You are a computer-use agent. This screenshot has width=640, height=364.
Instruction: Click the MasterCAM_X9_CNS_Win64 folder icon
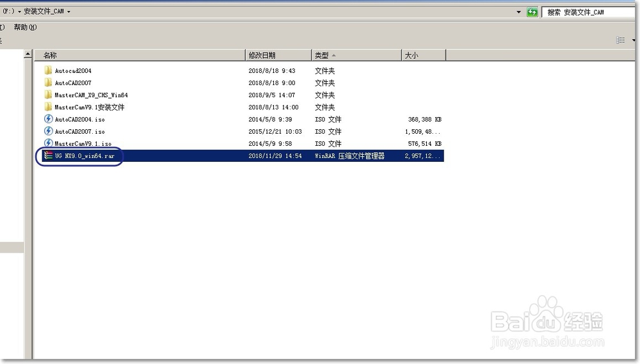pyautogui.click(x=48, y=95)
